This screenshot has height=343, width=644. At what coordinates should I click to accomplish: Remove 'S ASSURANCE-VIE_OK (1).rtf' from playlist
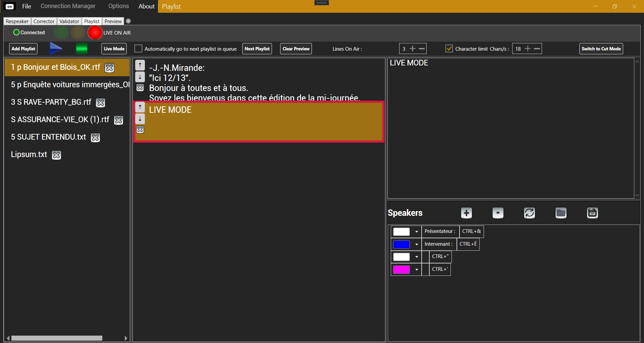tap(118, 120)
